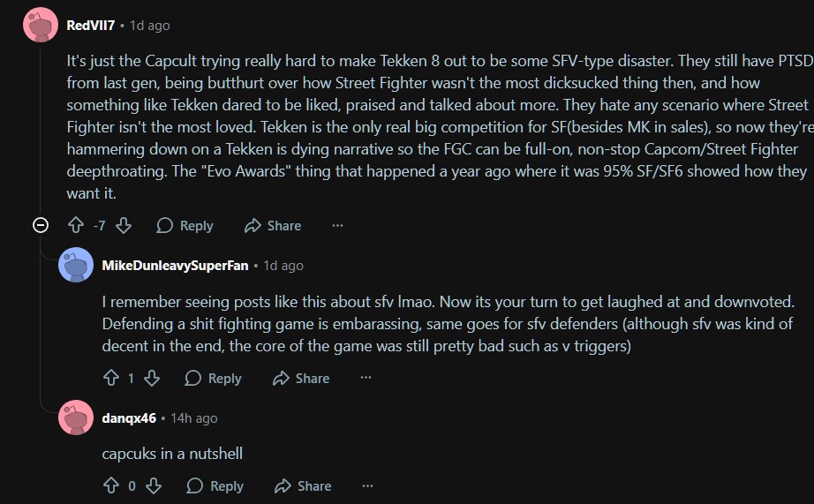Open MikeDunleavySuperFan's username link

(x=177, y=265)
